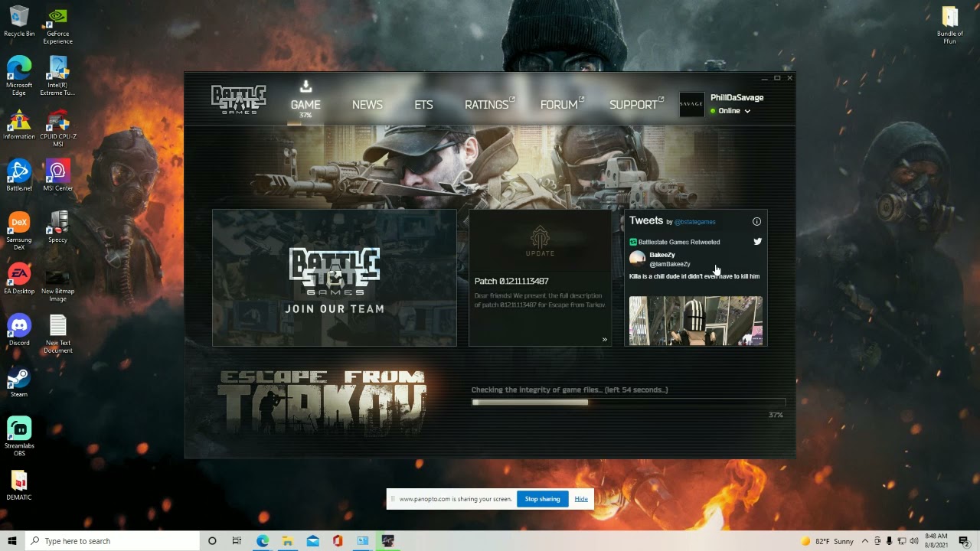Open Samsung DeX desktop shortcut
This screenshot has height=551, width=980.
19,231
